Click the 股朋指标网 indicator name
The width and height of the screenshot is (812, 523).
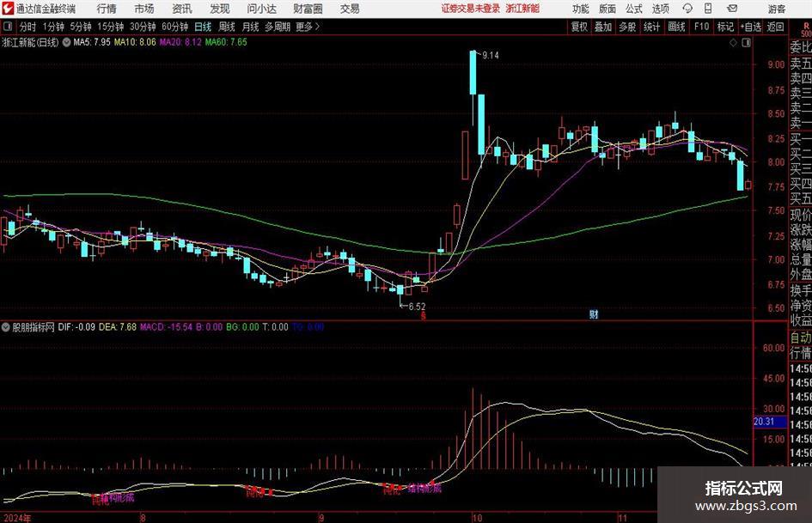coord(34,327)
